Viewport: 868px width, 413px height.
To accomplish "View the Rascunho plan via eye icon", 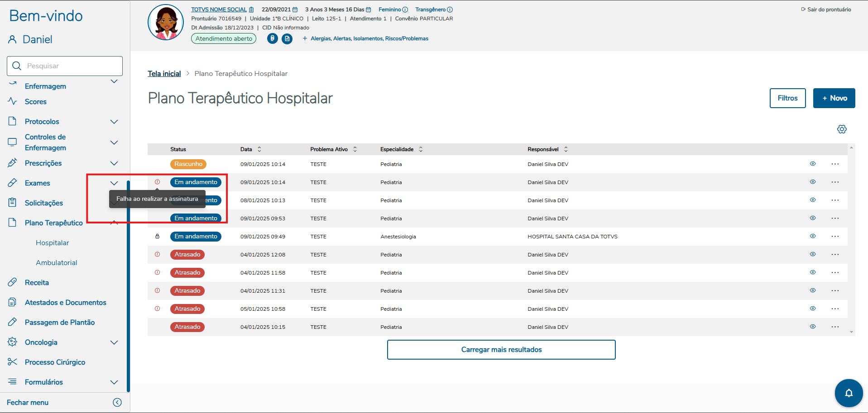I will 813,164.
